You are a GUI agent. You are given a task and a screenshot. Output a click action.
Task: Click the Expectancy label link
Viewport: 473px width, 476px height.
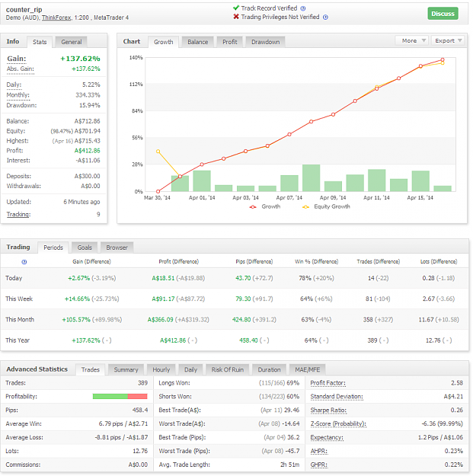pos(327,437)
